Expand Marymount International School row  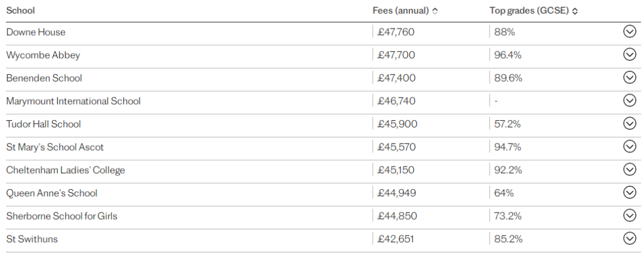point(629,101)
